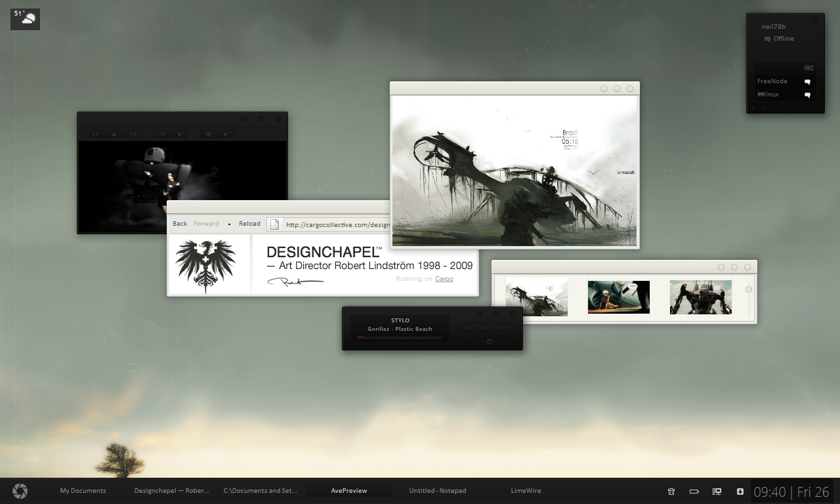The height and width of the screenshot is (504, 840).
Task: Click Forward in the browser
Action: pyautogui.click(x=206, y=224)
